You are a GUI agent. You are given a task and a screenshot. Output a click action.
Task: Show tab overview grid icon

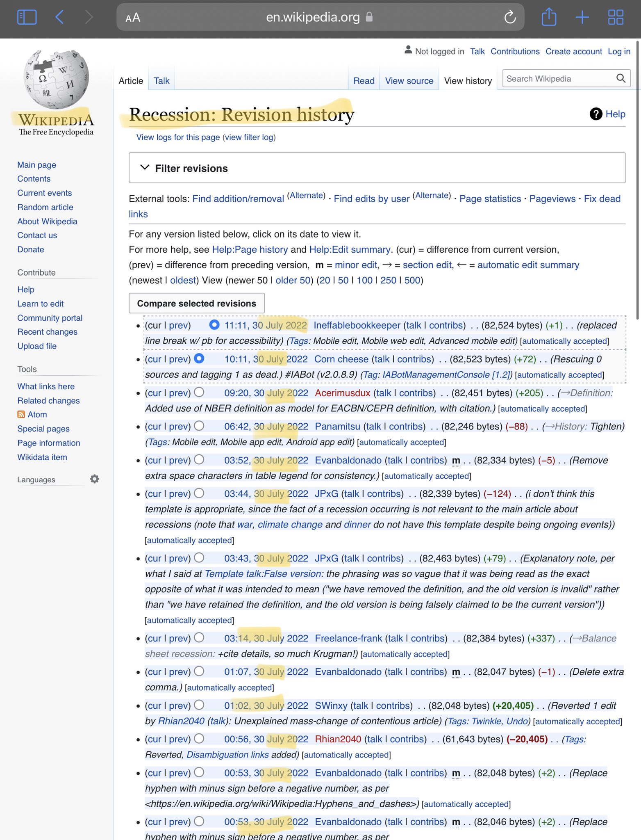[x=616, y=17]
